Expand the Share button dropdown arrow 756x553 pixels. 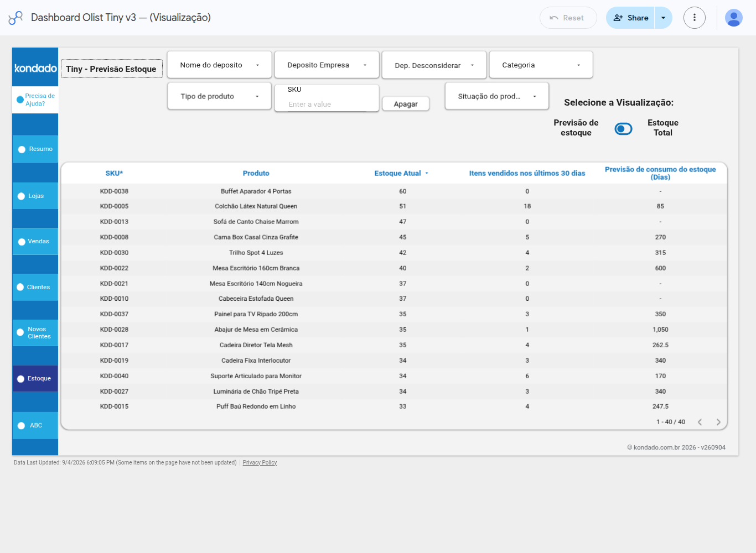(x=663, y=18)
